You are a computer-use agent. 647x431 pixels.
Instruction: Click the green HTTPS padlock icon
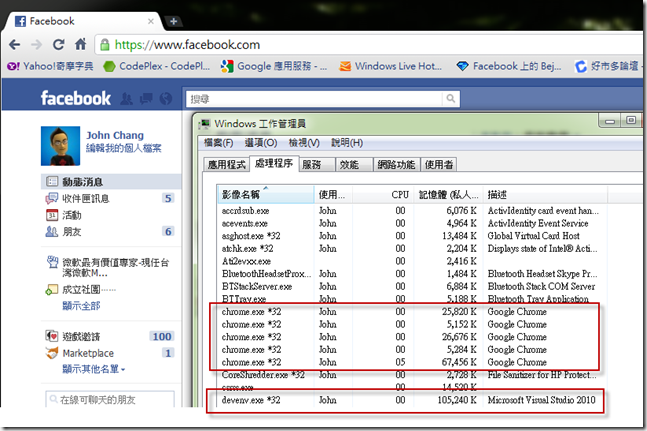[x=105, y=45]
